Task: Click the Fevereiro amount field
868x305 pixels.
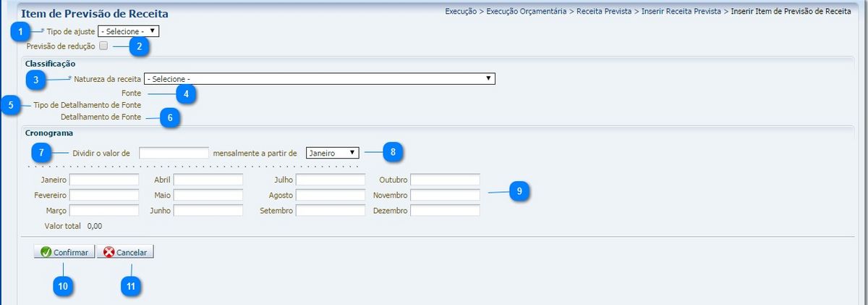Action: (103, 196)
